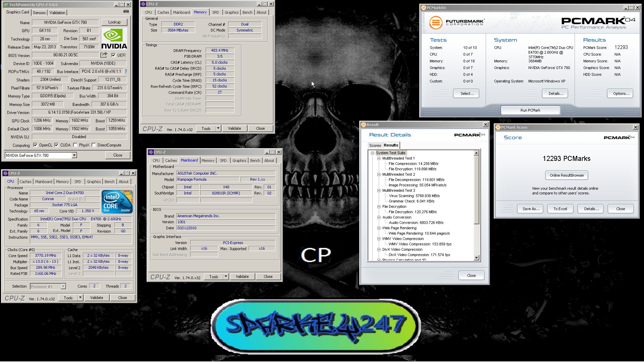Viewport: 644px width, 362px height.
Task: Open the Processor #1 selection dropdown
Action: 63,287
